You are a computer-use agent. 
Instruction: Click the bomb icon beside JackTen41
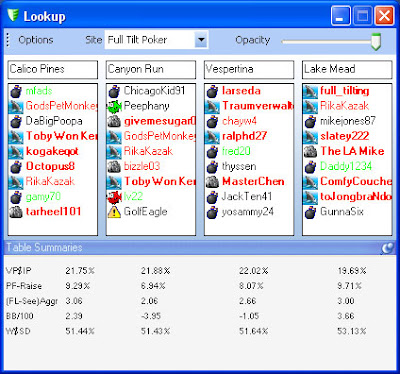[x=212, y=197]
